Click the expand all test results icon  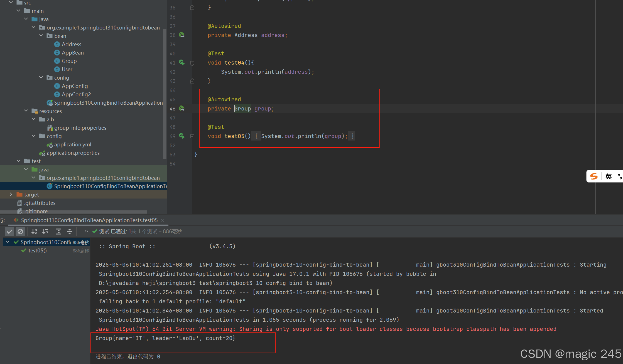point(59,232)
